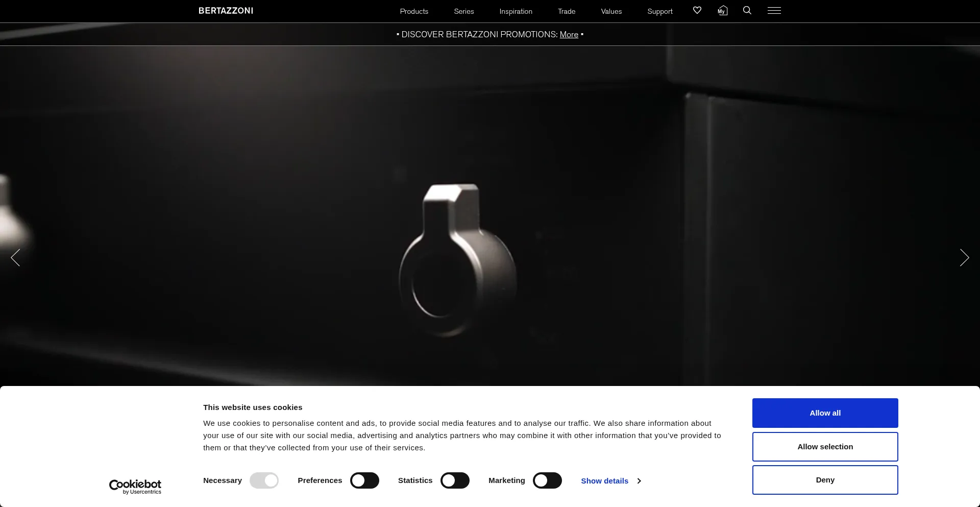
Task: Open the My Bertazzoni home icon
Action: 722,11
